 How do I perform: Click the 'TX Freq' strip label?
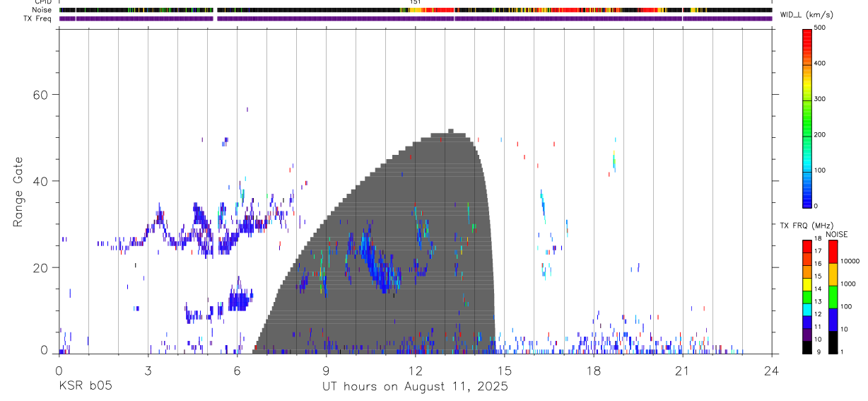point(38,18)
